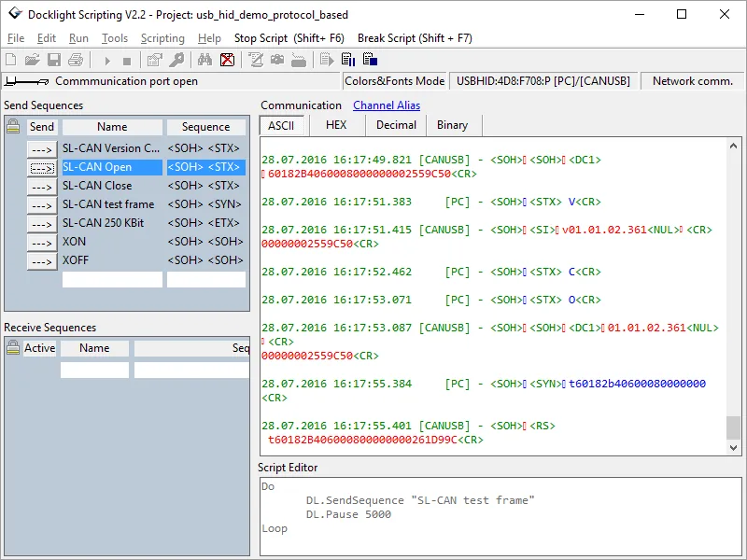747x560 pixels.
Task: Click the Open project folder icon
Action: coord(32,60)
